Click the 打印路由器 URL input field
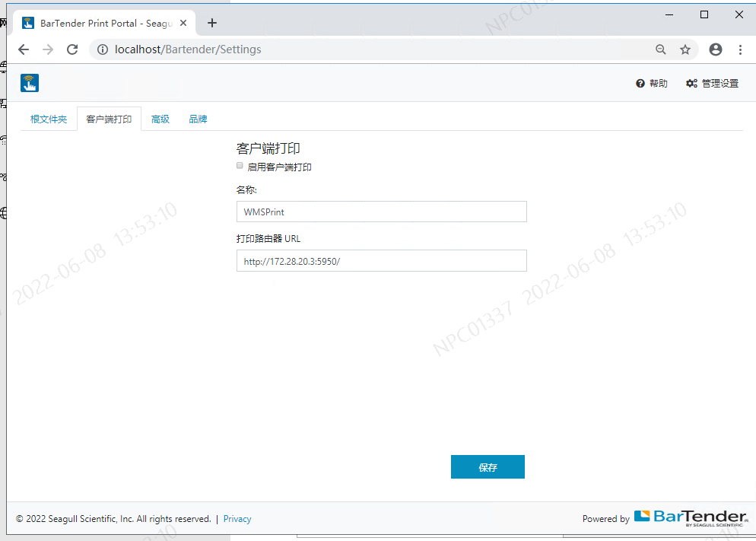Screen dimensions: 756x541 380,260
